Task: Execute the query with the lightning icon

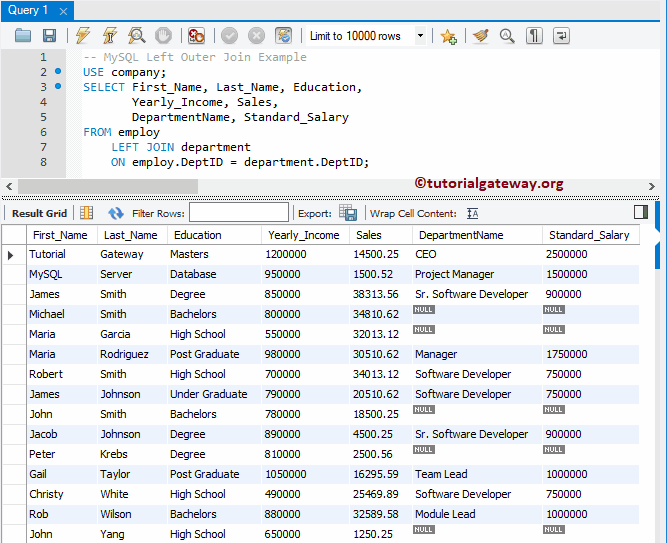Action: (83, 36)
